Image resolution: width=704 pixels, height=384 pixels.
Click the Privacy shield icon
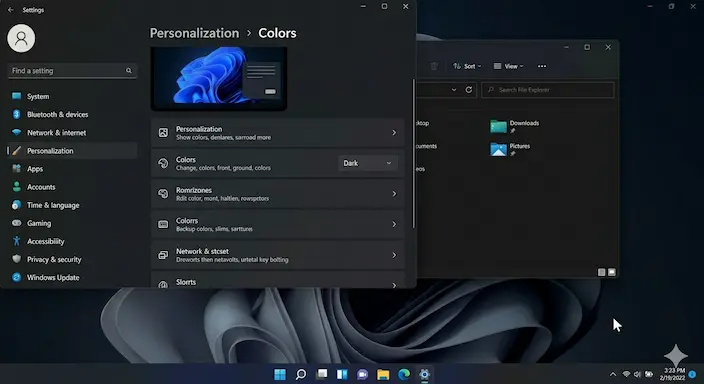[x=17, y=259]
